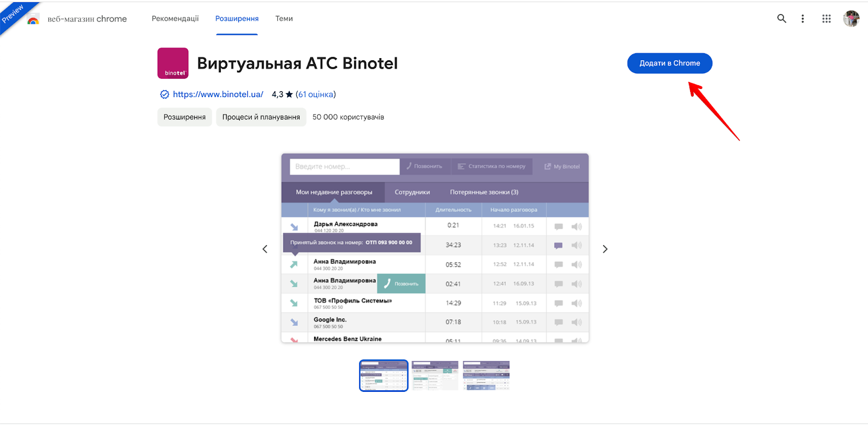
Task: Select the first screenshot thumbnail
Action: pos(384,376)
